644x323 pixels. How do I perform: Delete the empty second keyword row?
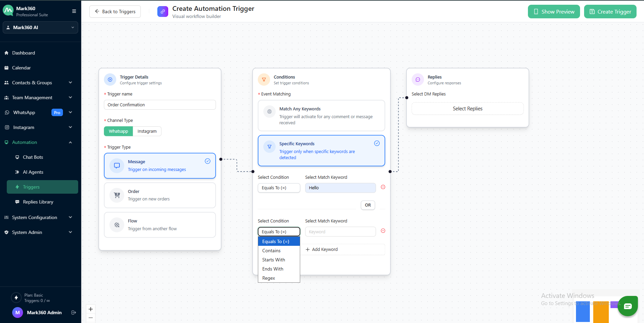[383, 231]
